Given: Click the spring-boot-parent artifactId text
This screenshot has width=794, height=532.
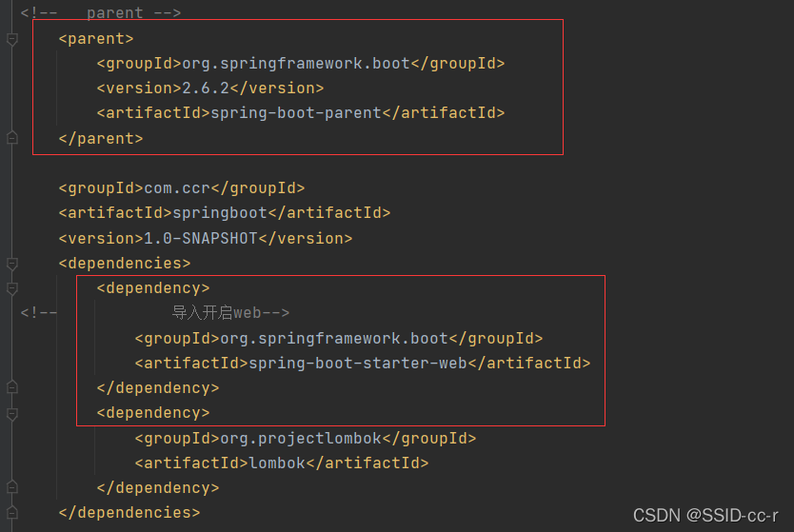Looking at the screenshot, I should (x=296, y=113).
